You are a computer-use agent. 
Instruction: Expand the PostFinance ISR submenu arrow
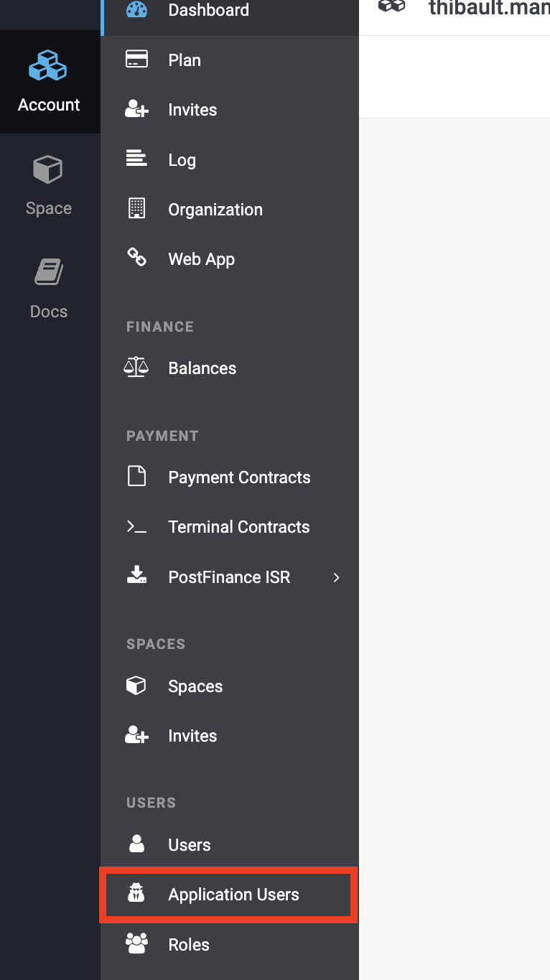(336, 577)
